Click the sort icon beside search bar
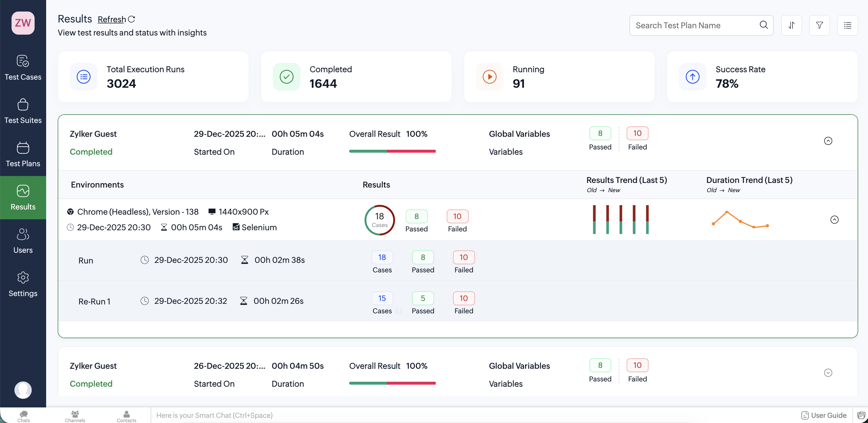This screenshot has height=423, width=868. tap(791, 25)
